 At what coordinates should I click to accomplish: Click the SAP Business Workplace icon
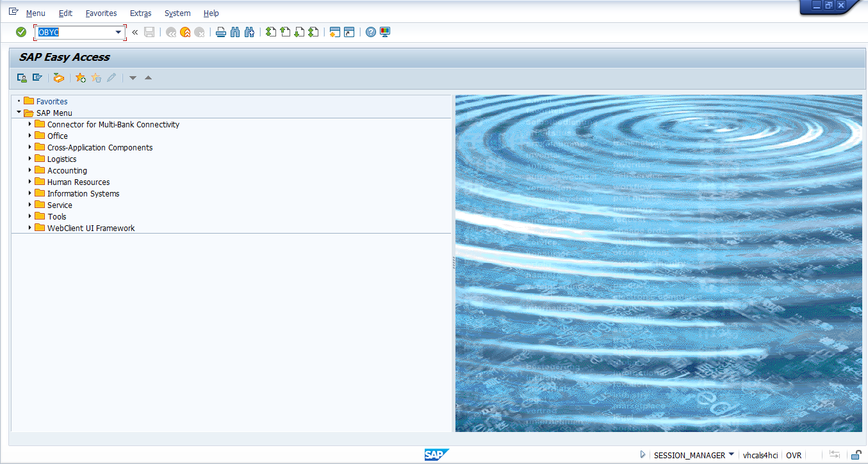tap(59, 77)
